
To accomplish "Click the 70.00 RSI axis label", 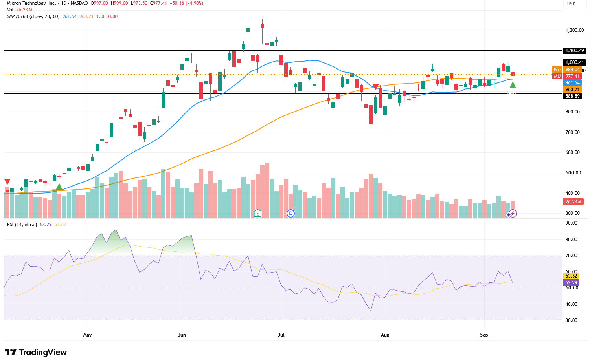I will point(571,256).
